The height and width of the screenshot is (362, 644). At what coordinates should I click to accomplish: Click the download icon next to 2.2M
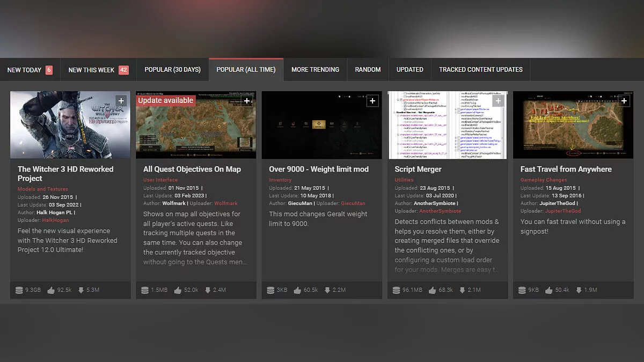click(327, 290)
